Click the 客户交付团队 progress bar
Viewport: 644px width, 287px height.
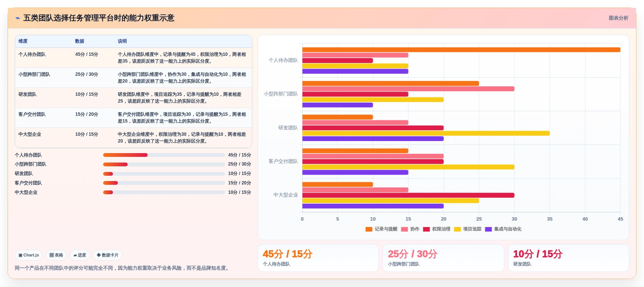(x=164, y=183)
